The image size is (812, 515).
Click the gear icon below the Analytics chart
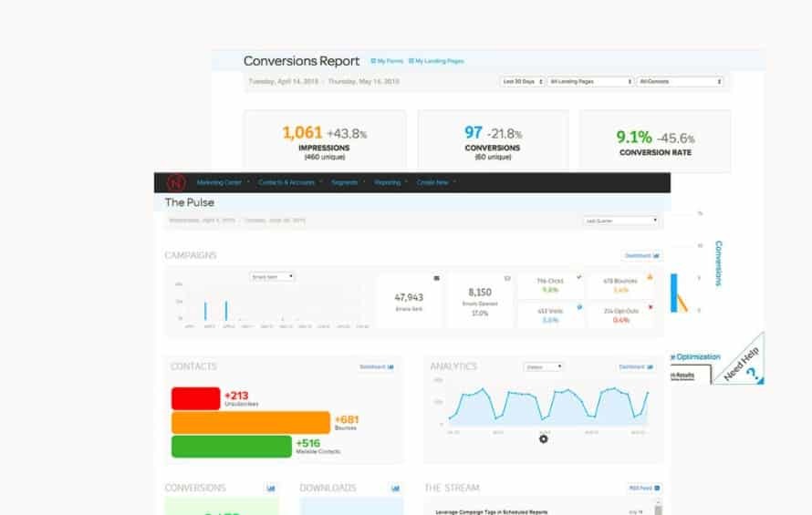[544, 438]
